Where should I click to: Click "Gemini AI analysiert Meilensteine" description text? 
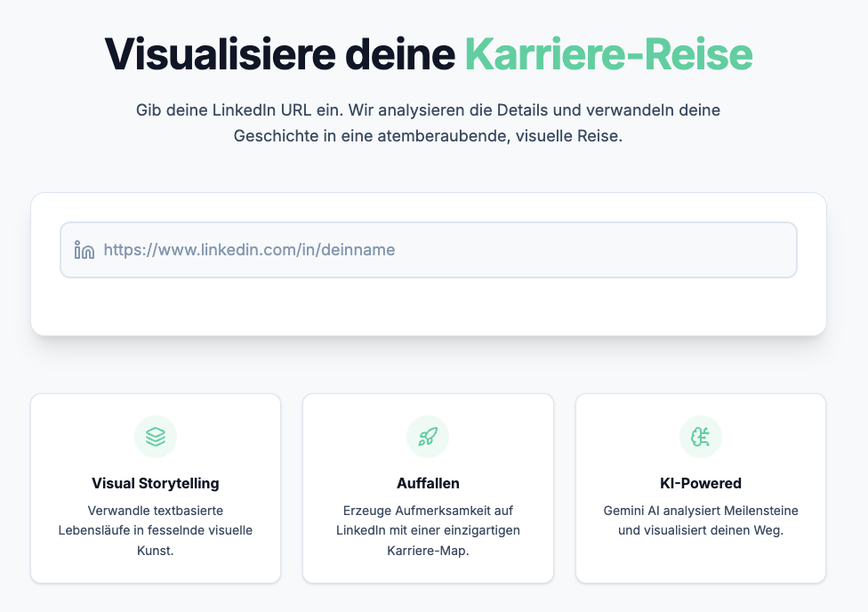point(701,511)
